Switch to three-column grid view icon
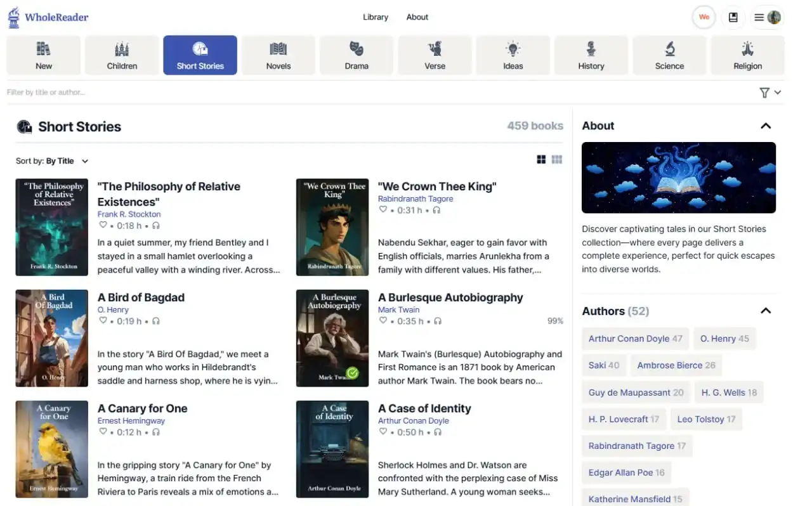Screen dimensions: 812x506 point(557,160)
